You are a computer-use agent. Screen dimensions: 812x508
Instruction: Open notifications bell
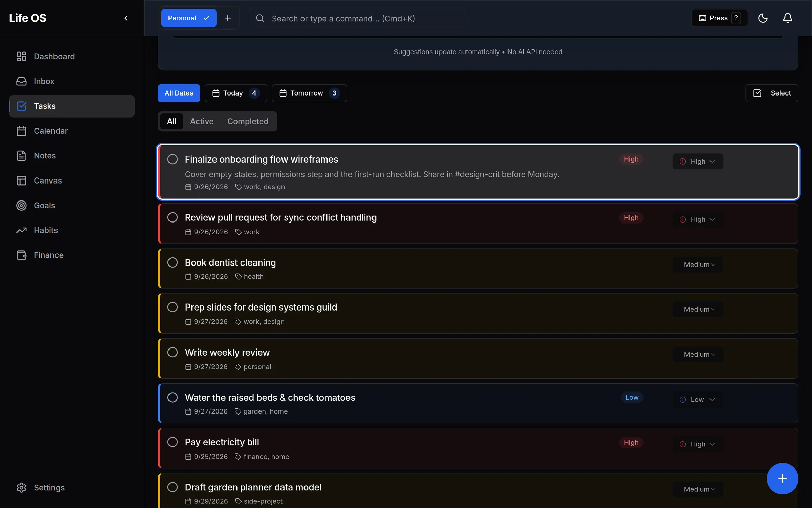pyautogui.click(x=788, y=18)
